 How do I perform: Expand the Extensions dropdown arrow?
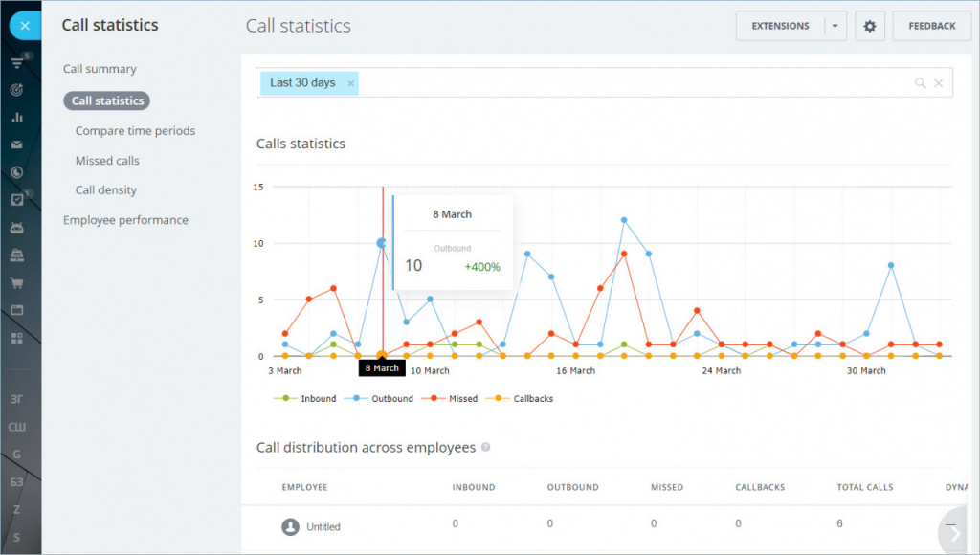coord(835,27)
